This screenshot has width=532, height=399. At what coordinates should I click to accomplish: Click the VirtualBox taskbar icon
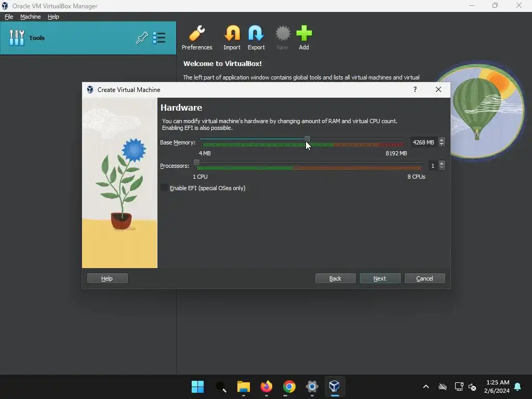click(335, 387)
